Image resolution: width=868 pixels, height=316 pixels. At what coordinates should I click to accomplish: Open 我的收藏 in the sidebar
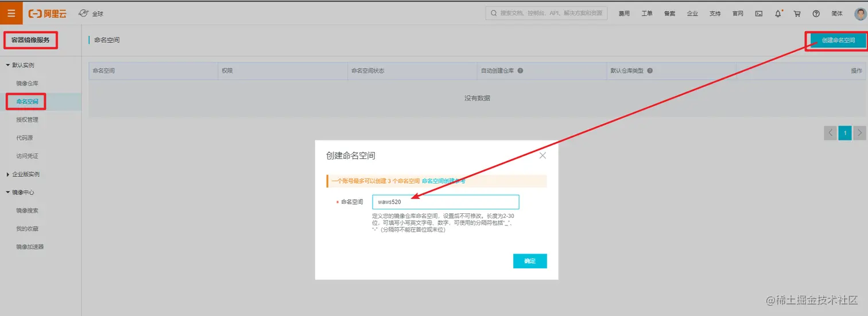[28, 229]
